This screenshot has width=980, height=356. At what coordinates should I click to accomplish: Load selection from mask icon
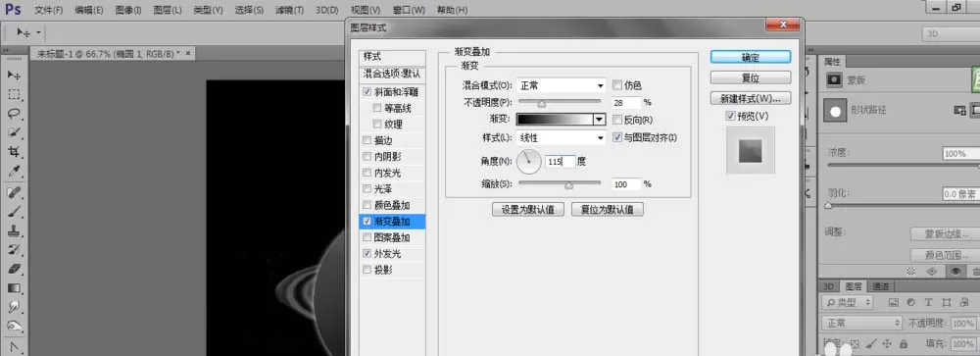tap(910, 271)
